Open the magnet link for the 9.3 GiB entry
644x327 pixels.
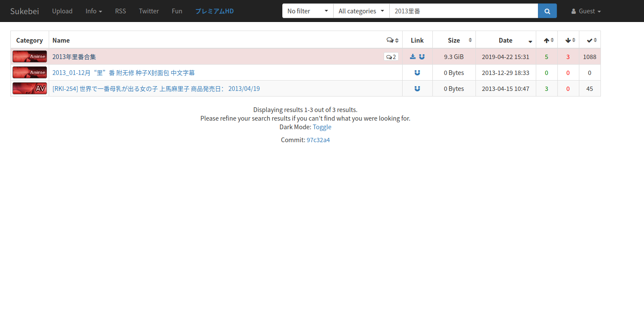[x=422, y=56]
